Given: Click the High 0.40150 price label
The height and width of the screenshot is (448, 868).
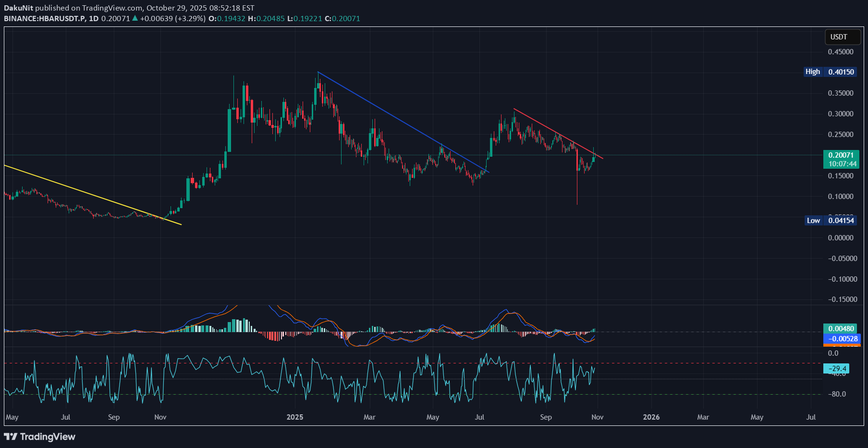Looking at the screenshot, I should pos(830,72).
